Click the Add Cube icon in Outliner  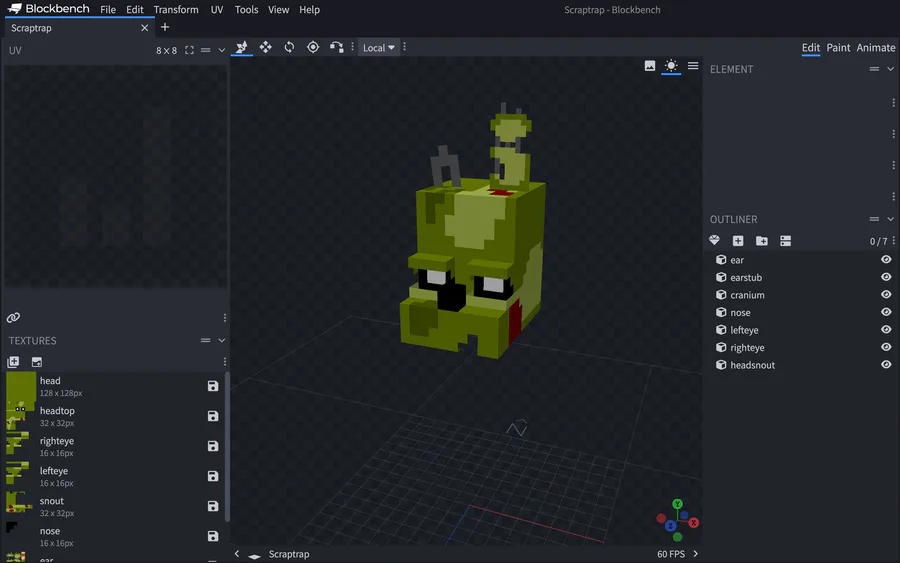click(738, 241)
